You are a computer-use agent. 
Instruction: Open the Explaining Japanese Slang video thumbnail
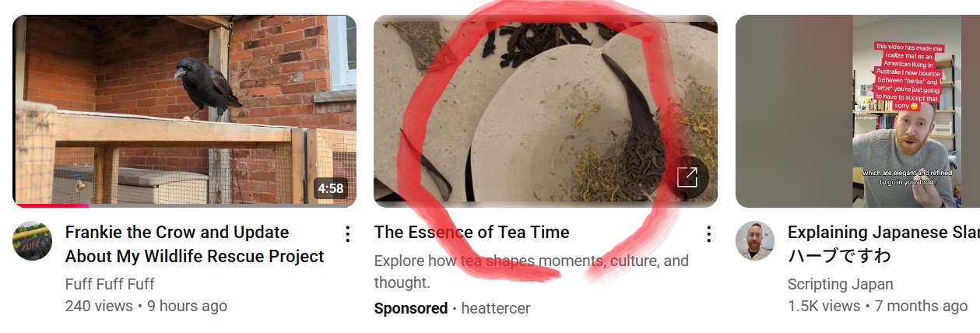[x=858, y=111]
